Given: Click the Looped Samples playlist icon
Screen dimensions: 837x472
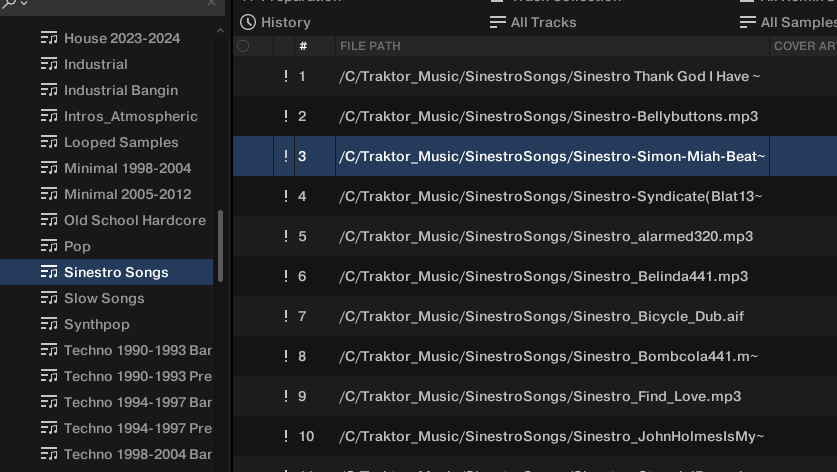Looking at the screenshot, I should click(49, 142).
